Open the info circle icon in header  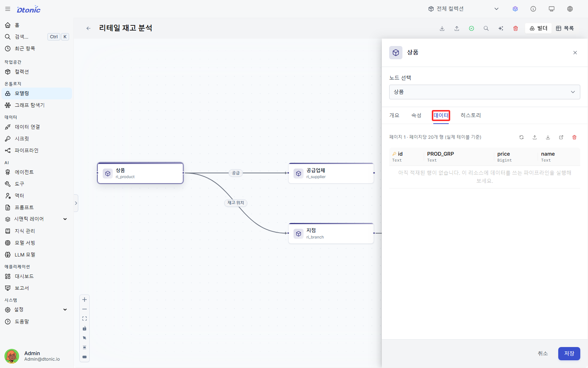coord(533,9)
